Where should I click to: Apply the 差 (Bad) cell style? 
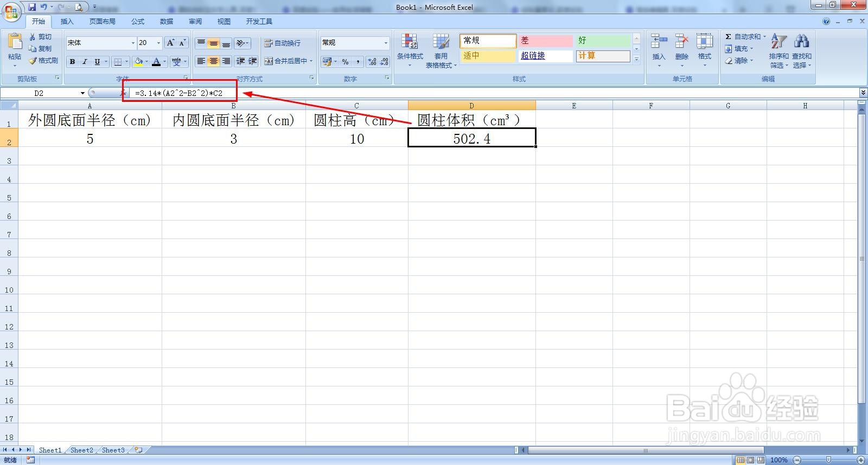(x=545, y=41)
